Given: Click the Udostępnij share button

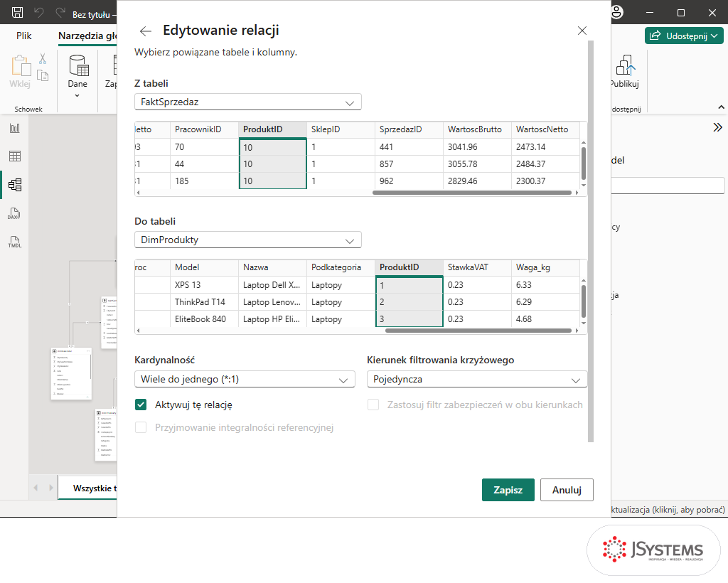Looking at the screenshot, I should click(x=684, y=36).
